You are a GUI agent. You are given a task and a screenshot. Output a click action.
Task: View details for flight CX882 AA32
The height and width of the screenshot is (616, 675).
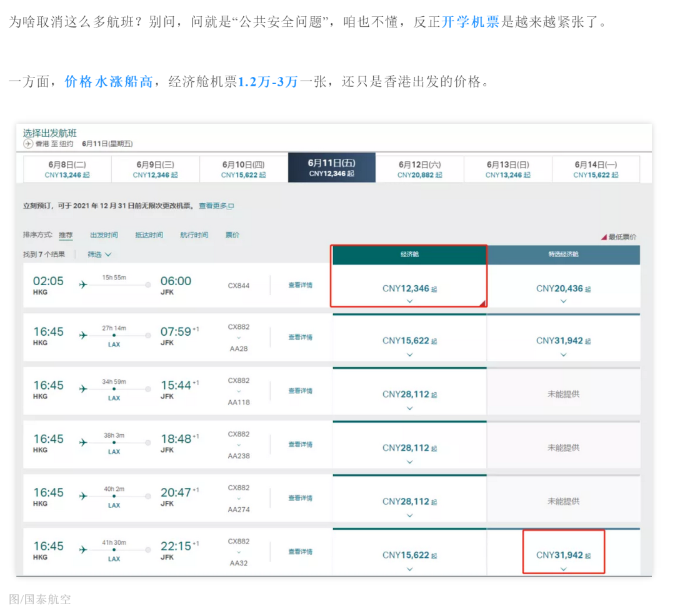tap(301, 552)
